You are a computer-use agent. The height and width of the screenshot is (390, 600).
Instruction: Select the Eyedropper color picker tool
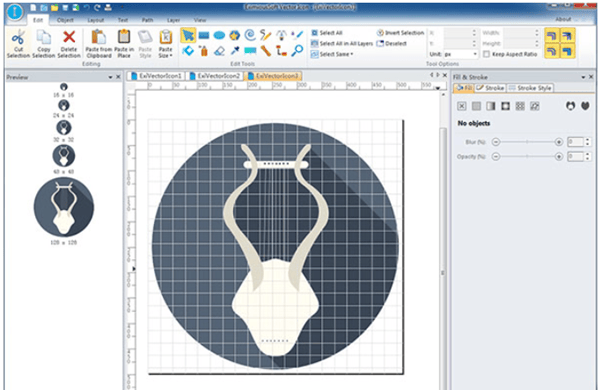point(235,51)
